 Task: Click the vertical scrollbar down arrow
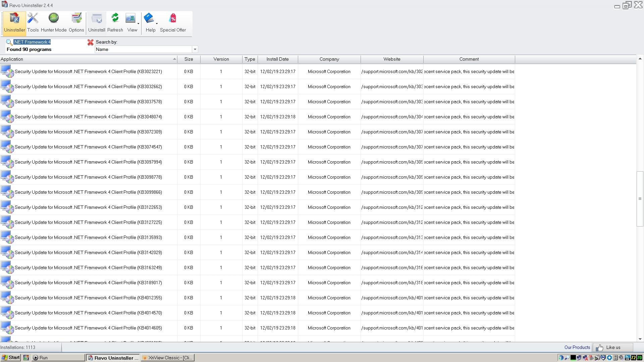click(640, 339)
